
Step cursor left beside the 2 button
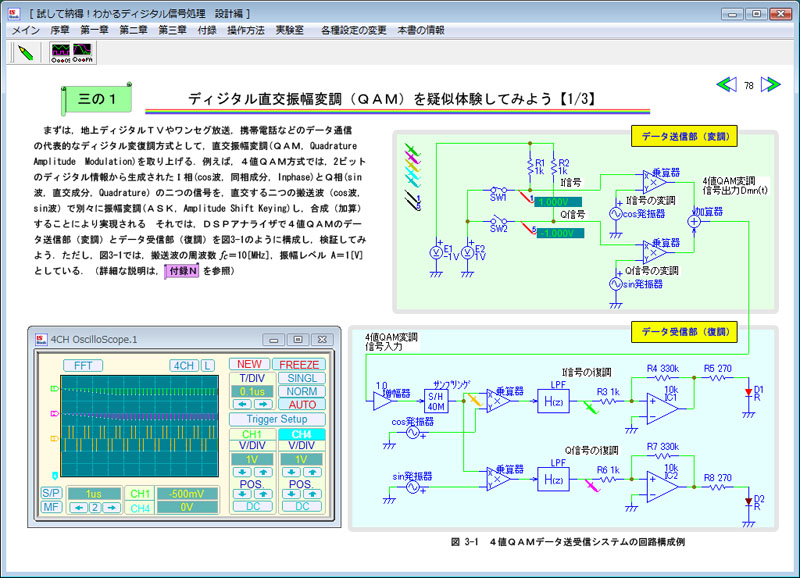click(x=79, y=508)
